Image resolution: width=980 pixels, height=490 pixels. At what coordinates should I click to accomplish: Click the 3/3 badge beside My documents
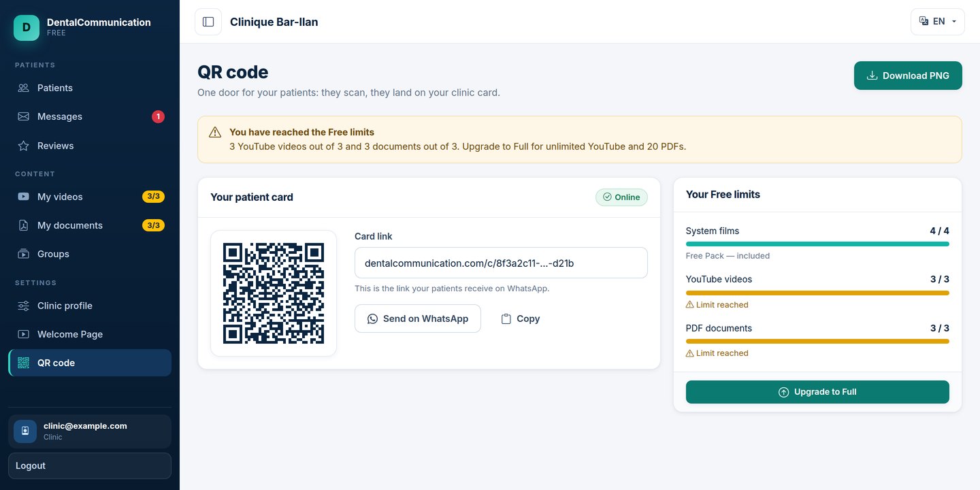tap(153, 225)
